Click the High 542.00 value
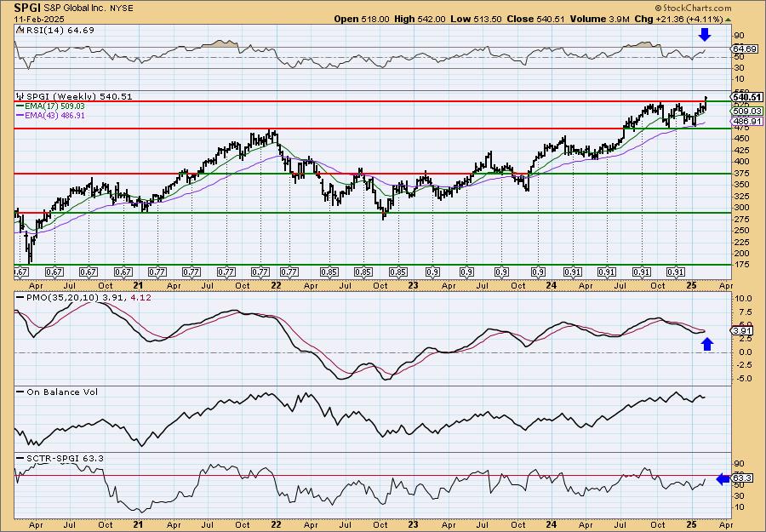 (420, 19)
